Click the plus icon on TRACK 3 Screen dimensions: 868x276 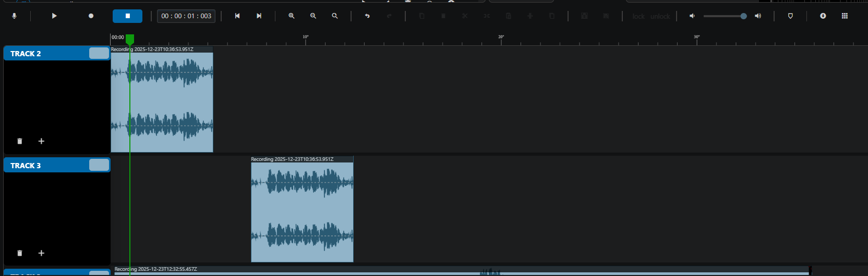(x=41, y=253)
